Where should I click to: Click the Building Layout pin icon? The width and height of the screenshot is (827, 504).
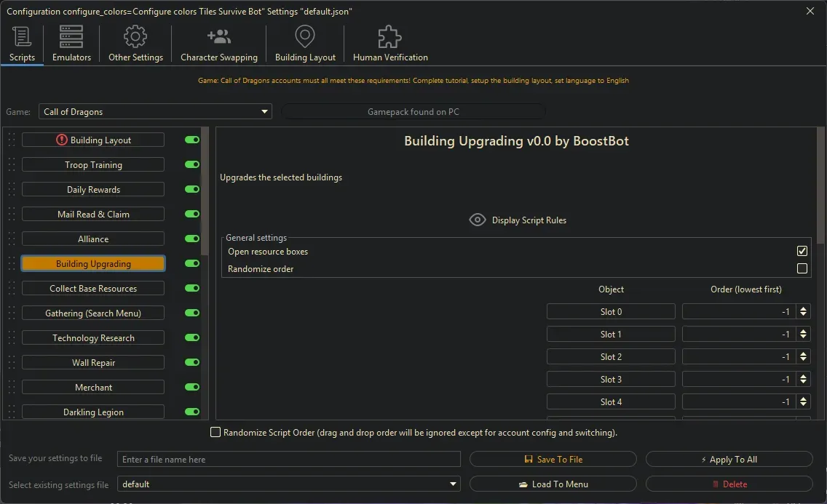point(304,34)
